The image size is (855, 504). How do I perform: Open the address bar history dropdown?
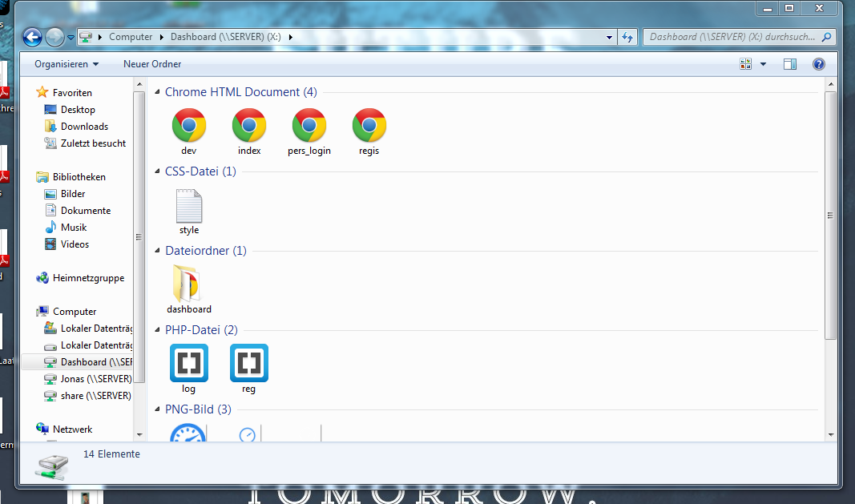click(609, 37)
